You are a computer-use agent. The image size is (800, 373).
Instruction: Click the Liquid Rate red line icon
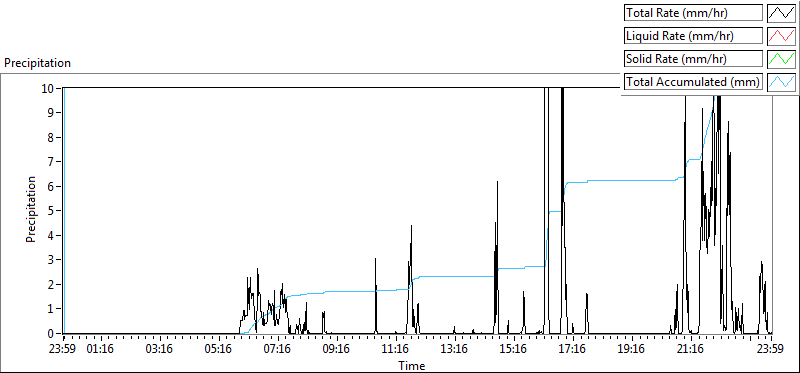(782, 36)
